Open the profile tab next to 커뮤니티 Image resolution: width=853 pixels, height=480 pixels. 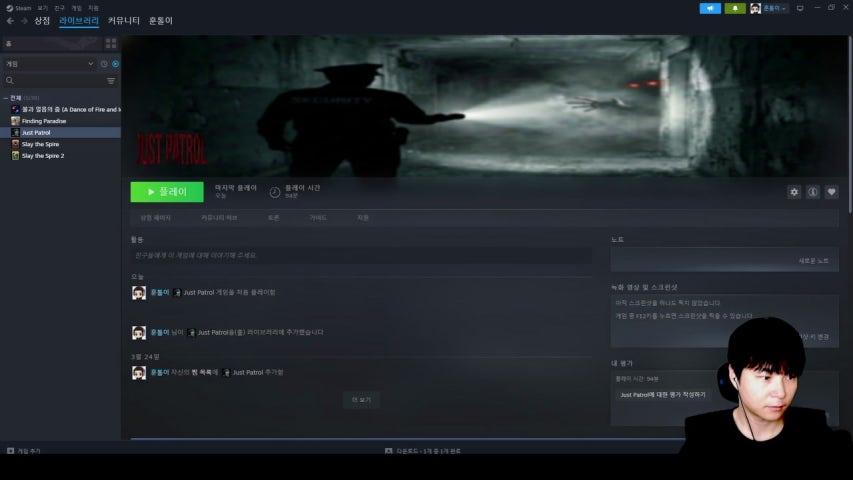point(161,21)
